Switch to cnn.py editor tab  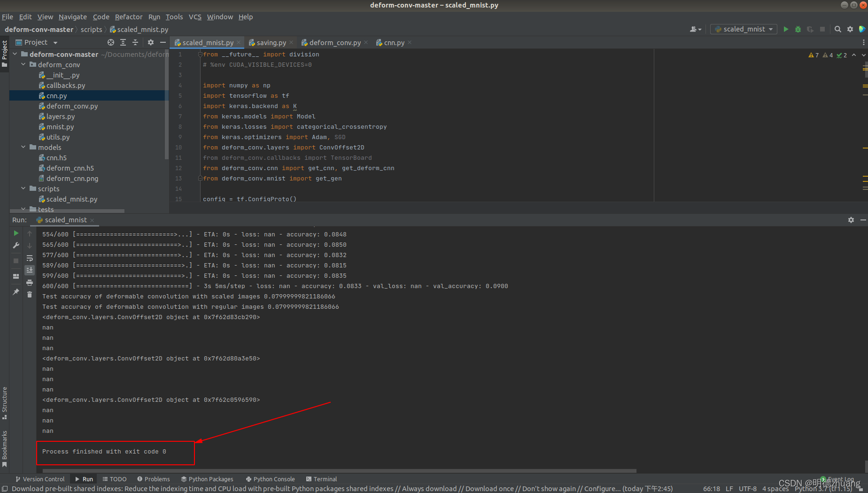394,42
